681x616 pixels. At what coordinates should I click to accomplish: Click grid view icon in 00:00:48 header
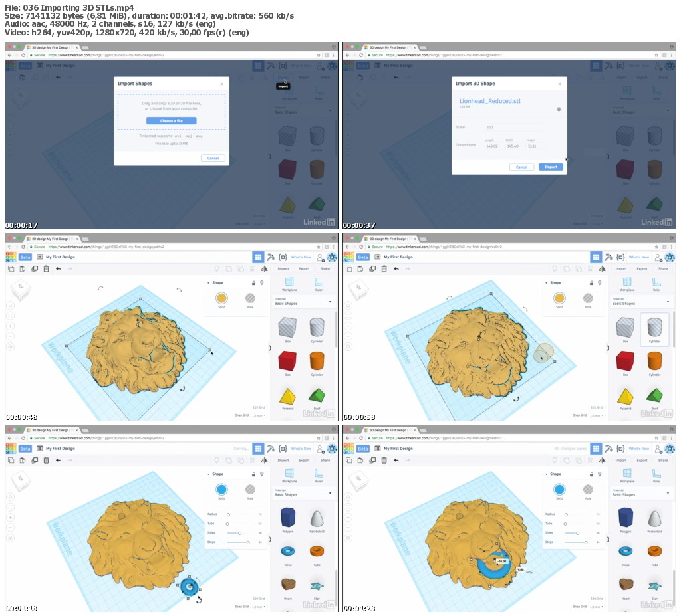point(258,257)
